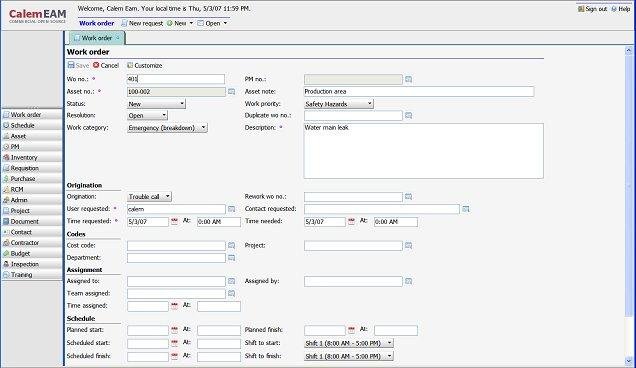Screen dimensions: 636x368
Task: Open the Cost code lookup icon
Action: [x=231, y=245]
